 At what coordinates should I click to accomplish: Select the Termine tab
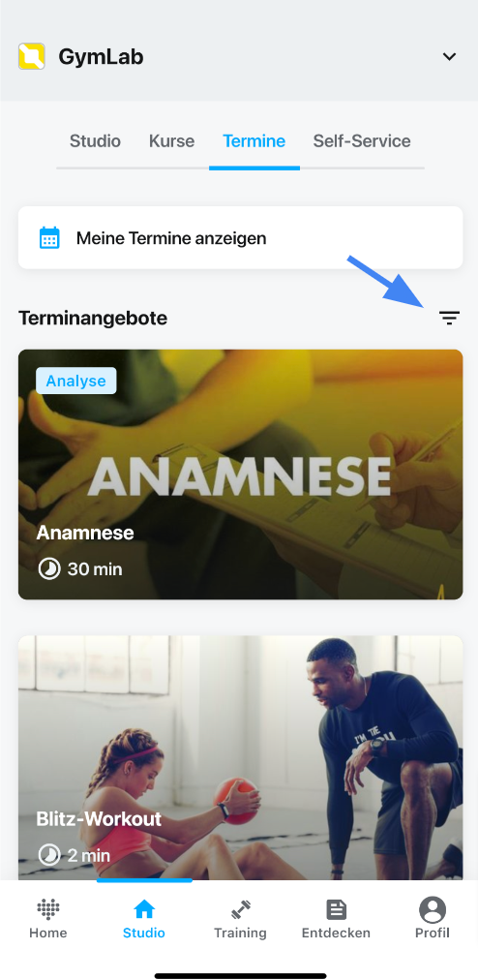click(x=254, y=140)
